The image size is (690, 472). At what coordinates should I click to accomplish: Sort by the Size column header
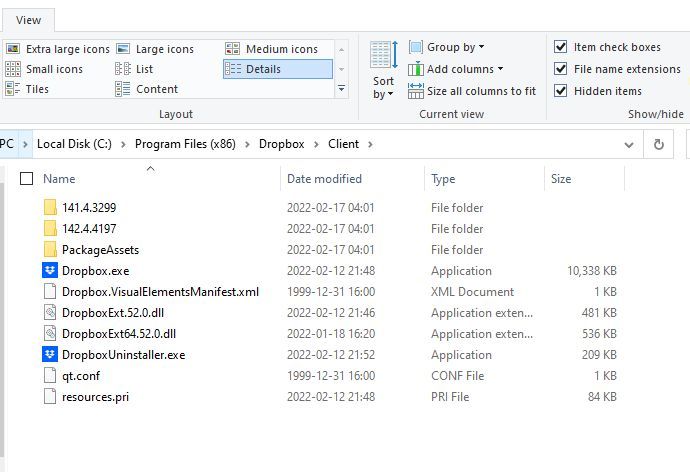tap(561, 179)
